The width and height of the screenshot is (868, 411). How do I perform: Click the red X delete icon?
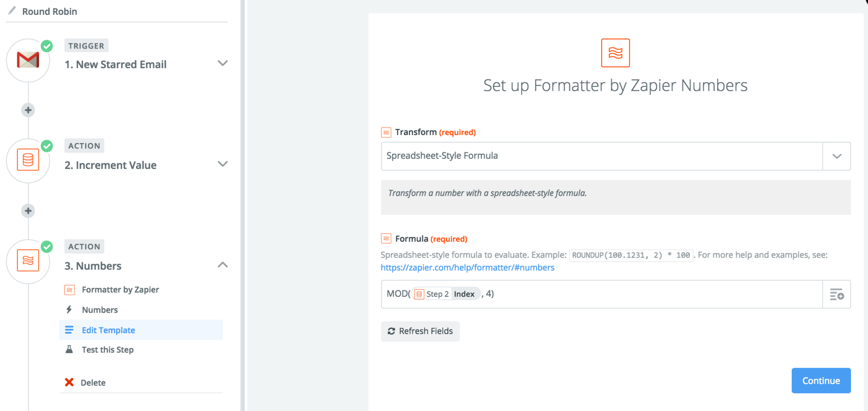[69, 382]
